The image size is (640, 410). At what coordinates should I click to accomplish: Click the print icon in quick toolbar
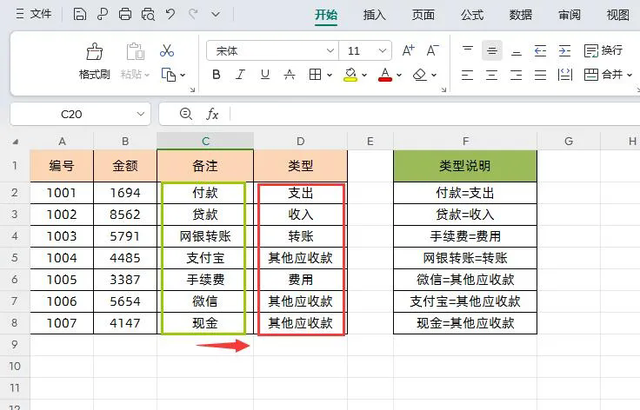125,15
